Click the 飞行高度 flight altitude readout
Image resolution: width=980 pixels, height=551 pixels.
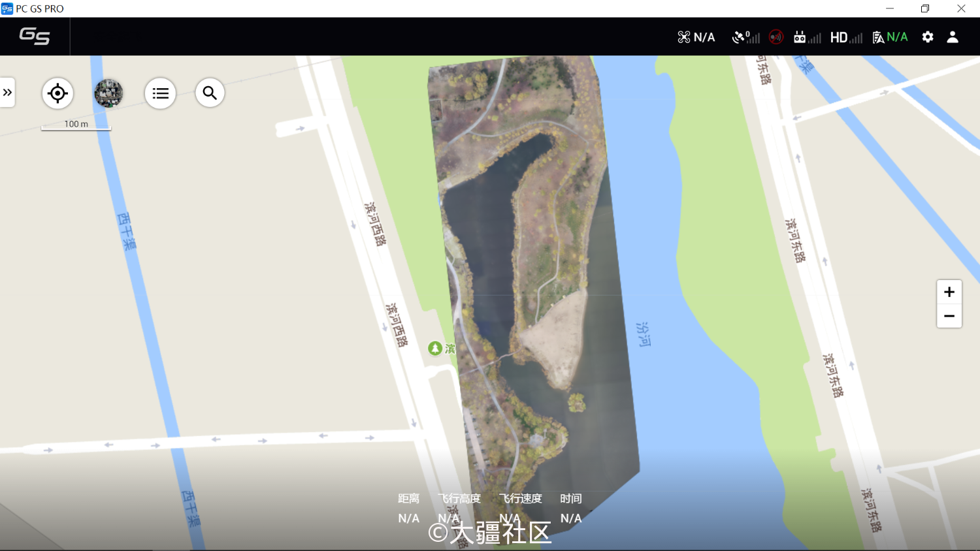point(459,508)
